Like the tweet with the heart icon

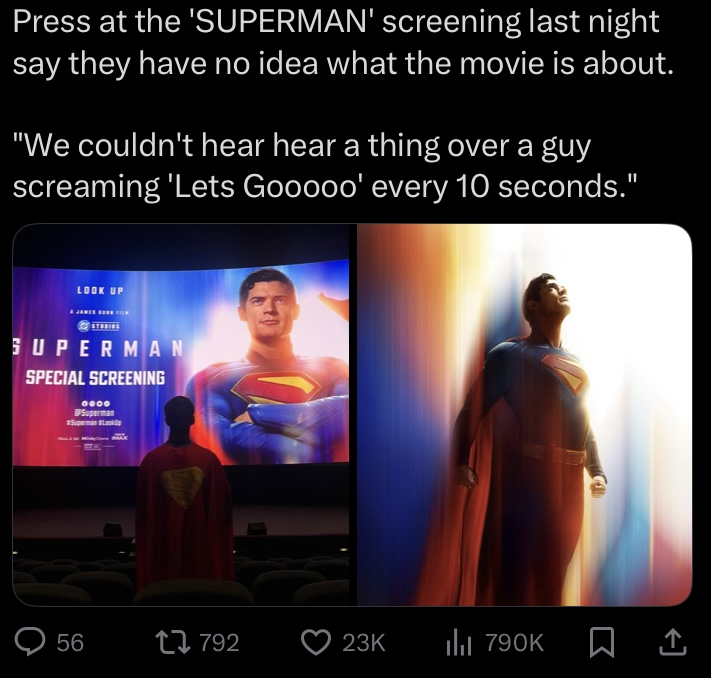pos(316,642)
